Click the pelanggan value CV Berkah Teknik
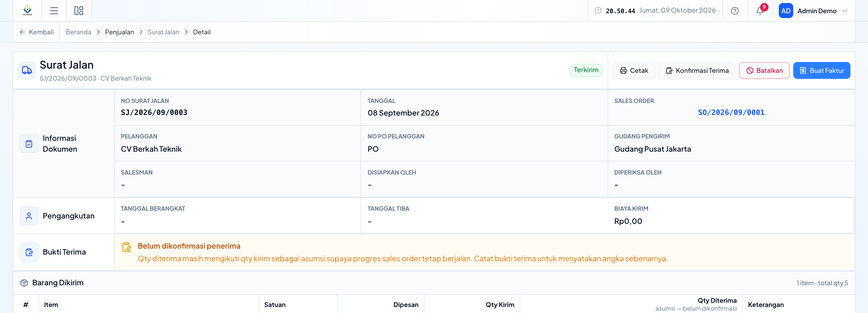The width and height of the screenshot is (868, 313). (151, 149)
